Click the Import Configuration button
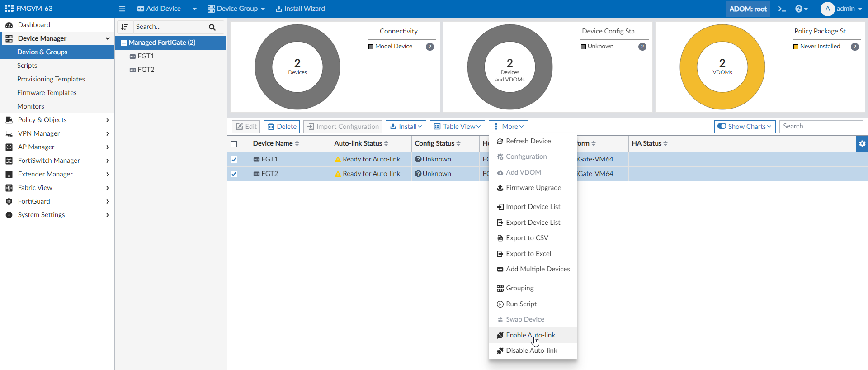 tap(343, 127)
